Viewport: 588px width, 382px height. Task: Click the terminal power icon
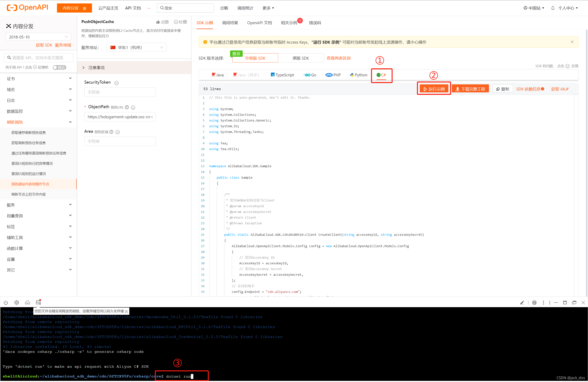[6, 302]
